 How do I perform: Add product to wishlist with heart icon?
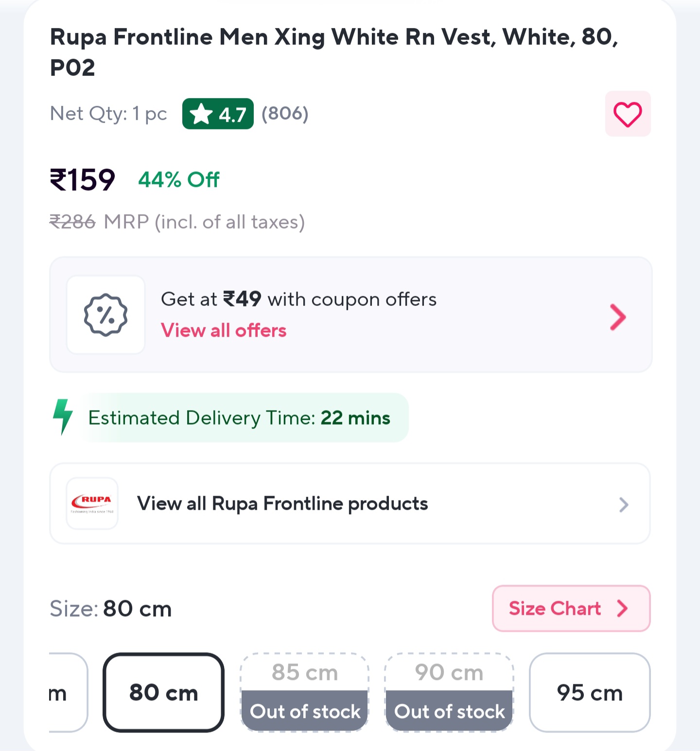[628, 114]
